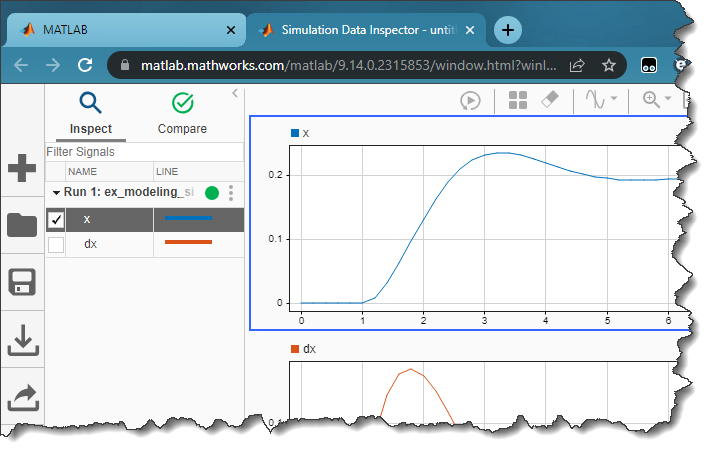Select the Inspect tab

[91, 113]
